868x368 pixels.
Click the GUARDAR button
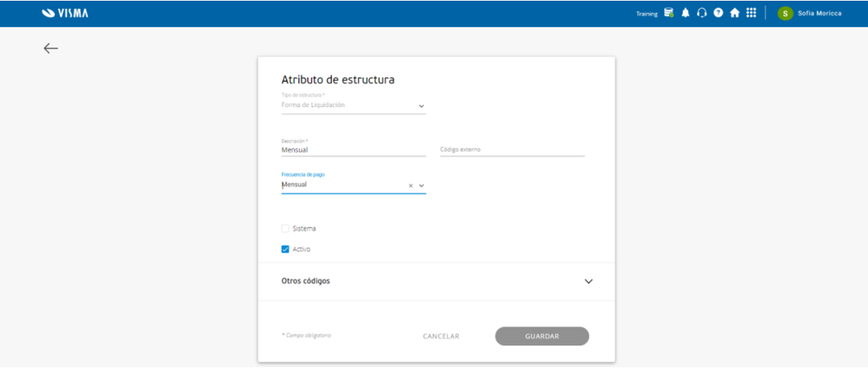tap(542, 337)
